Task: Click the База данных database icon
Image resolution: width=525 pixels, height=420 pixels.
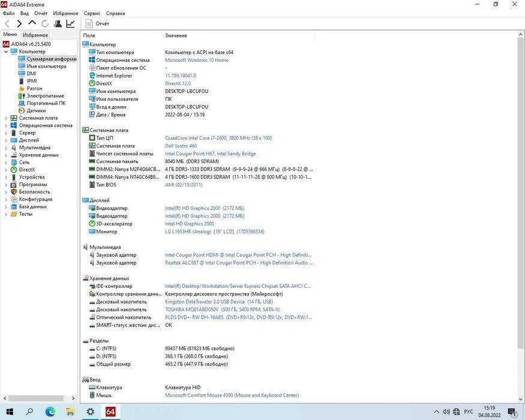Action: pos(14,206)
